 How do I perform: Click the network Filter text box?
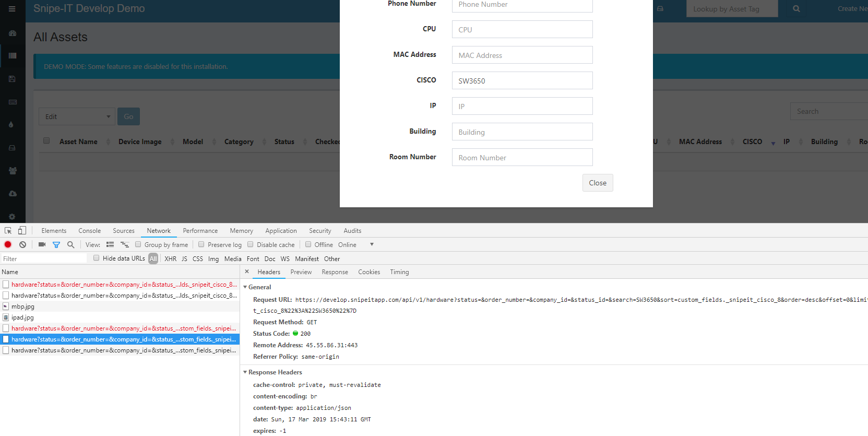[44, 258]
